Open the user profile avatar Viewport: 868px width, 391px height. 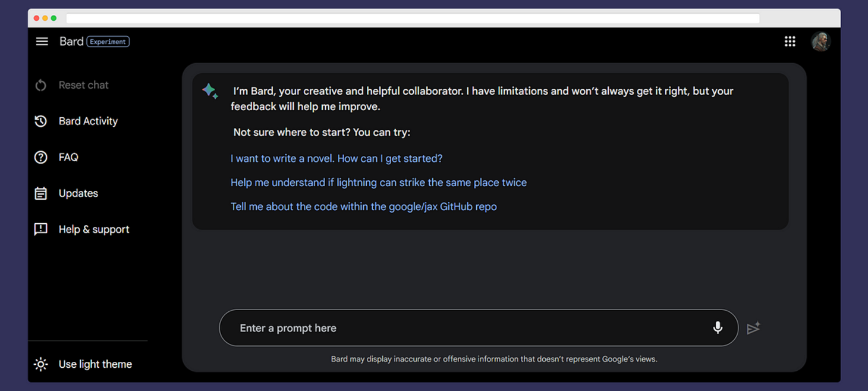coord(820,42)
